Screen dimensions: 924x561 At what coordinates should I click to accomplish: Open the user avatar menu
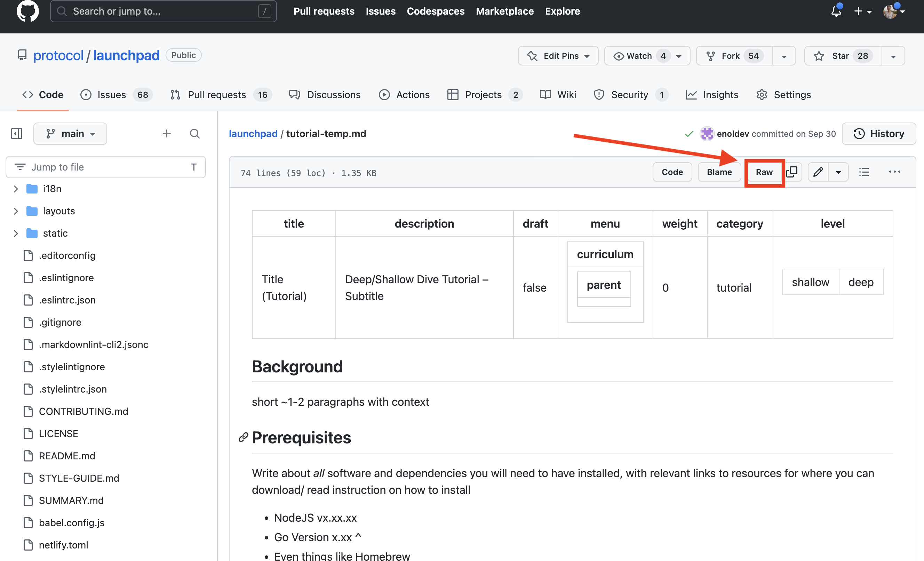coord(894,11)
